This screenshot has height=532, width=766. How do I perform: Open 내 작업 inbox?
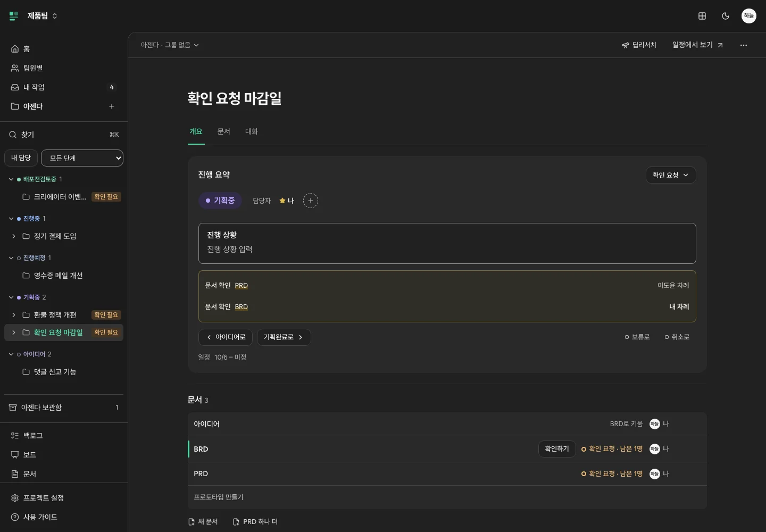(x=64, y=87)
